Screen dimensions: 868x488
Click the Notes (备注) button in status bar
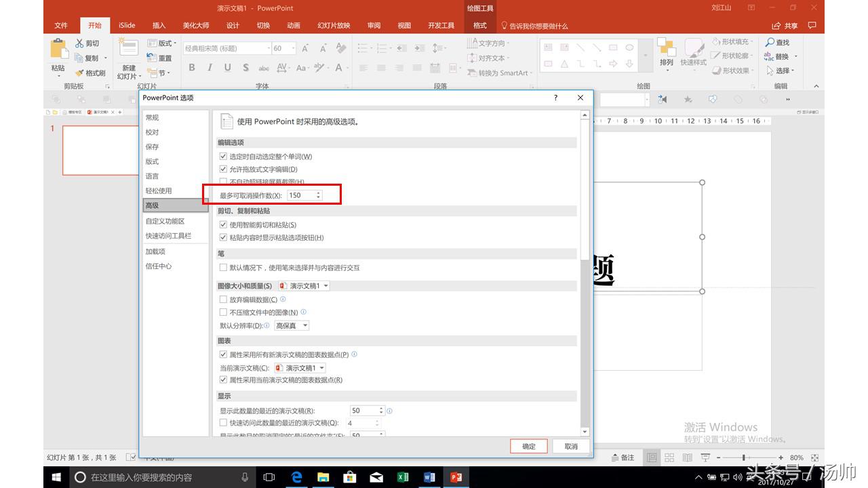(x=623, y=457)
